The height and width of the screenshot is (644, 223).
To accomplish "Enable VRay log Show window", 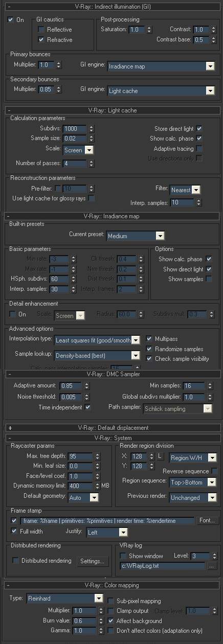I will tap(123, 556).
